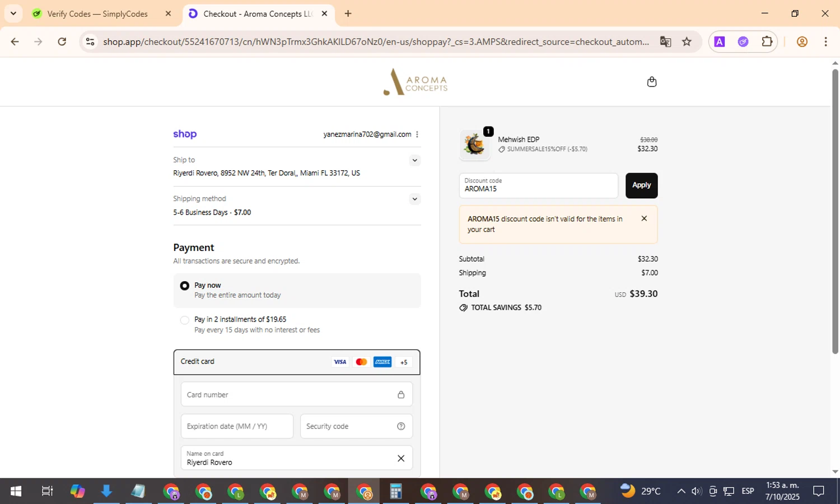Viewport: 840px width, 504px height.
Task: Click the page vertical scrollbar
Action: (835, 211)
